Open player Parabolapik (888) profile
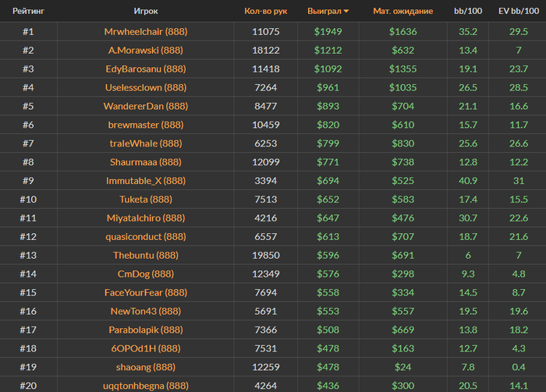This screenshot has width=546, height=392. [x=146, y=330]
